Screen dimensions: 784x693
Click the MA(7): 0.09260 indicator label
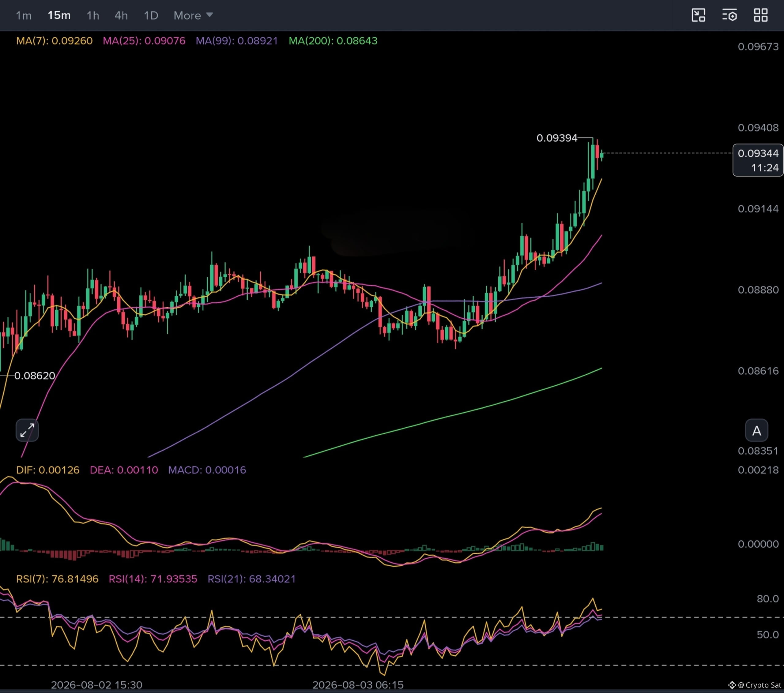[55, 41]
